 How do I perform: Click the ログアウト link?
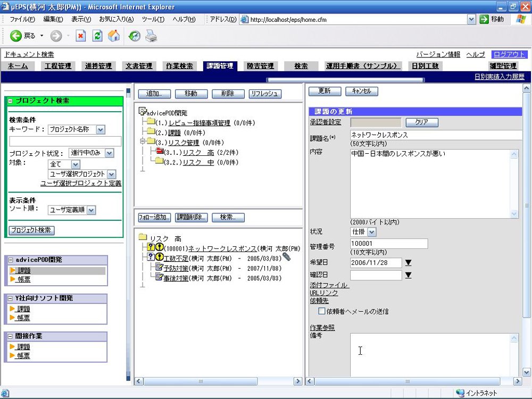509,54
